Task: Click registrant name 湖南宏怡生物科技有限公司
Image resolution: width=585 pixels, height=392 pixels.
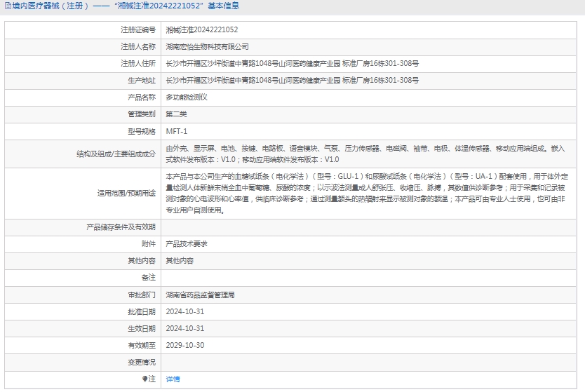Action: [x=207, y=47]
